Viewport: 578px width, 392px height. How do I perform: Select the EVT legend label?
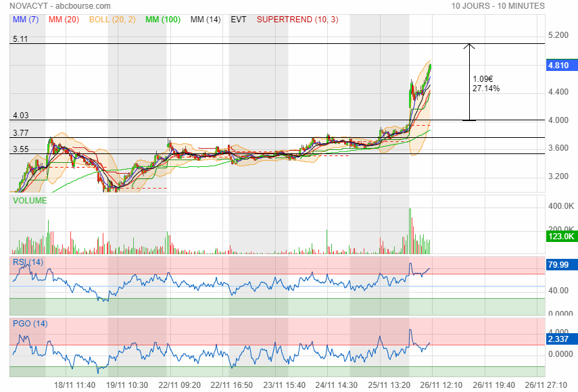(239, 20)
